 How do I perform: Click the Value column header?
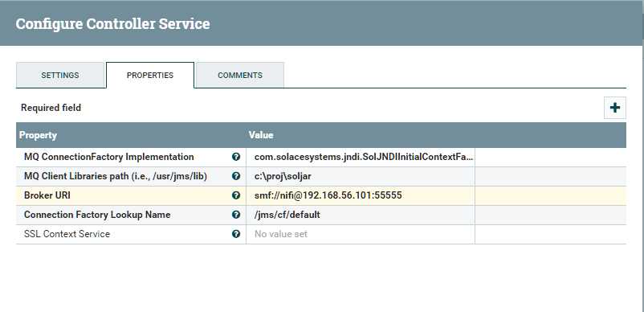coord(261,135)
